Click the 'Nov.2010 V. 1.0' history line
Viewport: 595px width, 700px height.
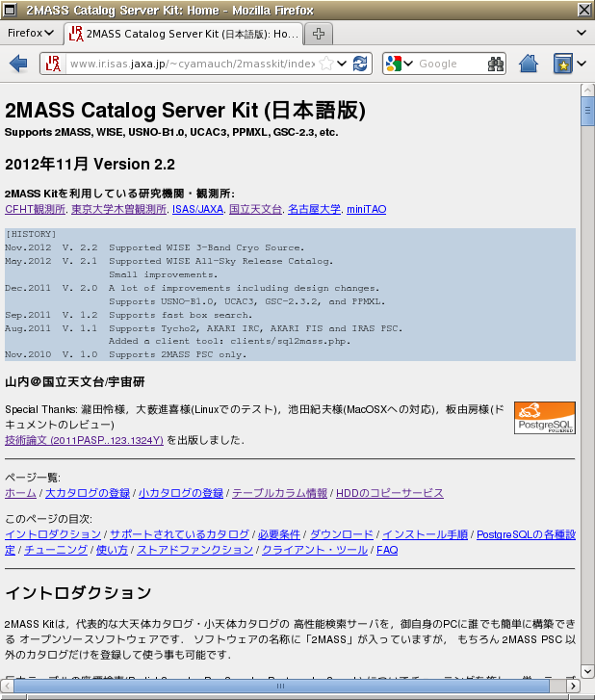[125, 354]
